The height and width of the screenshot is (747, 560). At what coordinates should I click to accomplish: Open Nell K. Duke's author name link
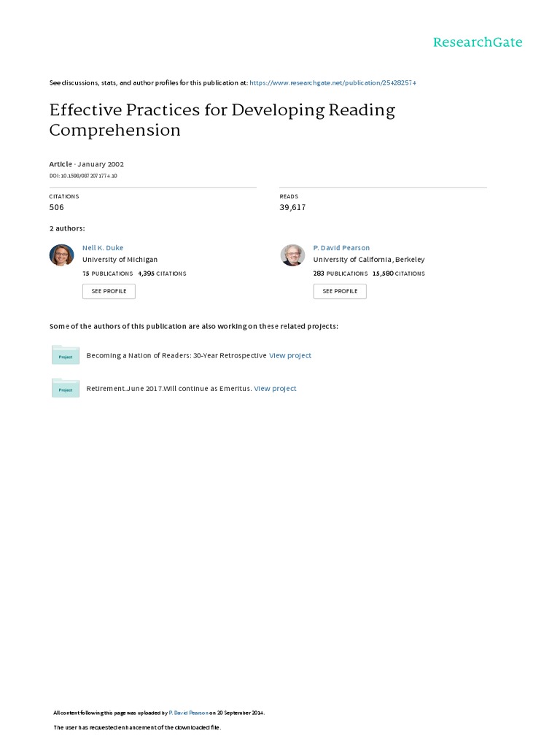point(103,248)
